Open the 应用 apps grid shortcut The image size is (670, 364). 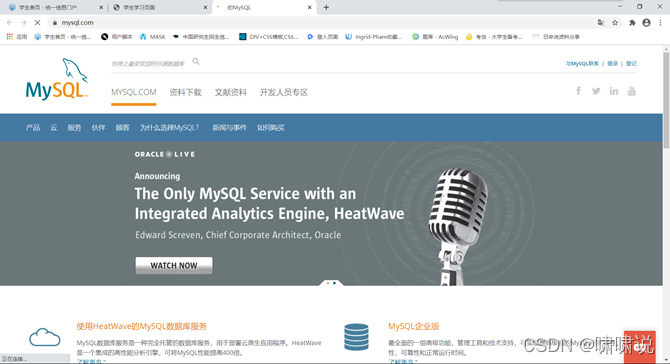click(x=17, y=37)
